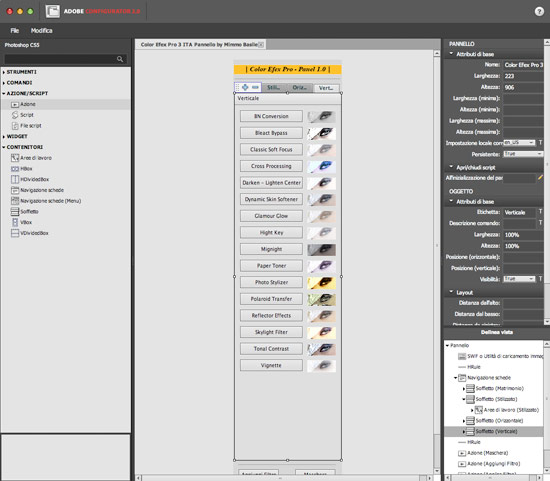This screenshot has width=550, height=481.
Task: Close the Color Efex Pro document tab
Action: tap(261, 45)
